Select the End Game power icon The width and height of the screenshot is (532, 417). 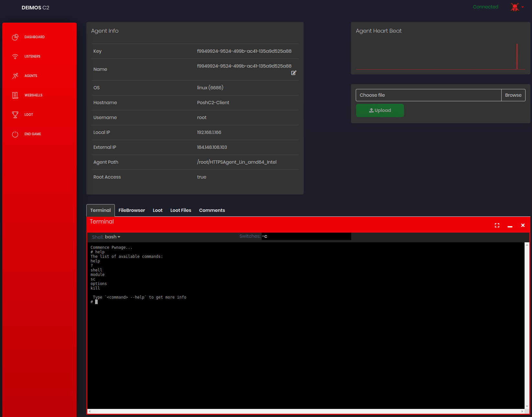(x=15, y=134)
